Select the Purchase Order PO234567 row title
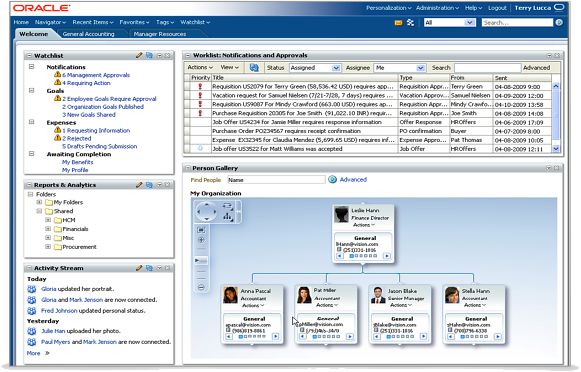This screenshot has width=581, height=372. [286, 131]
